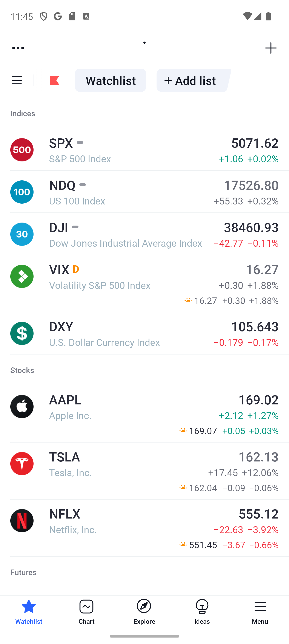Image resolution: width=289 pixels, height=644 pixels.
Task: Open the Chart tab
Action: [86, 612]
